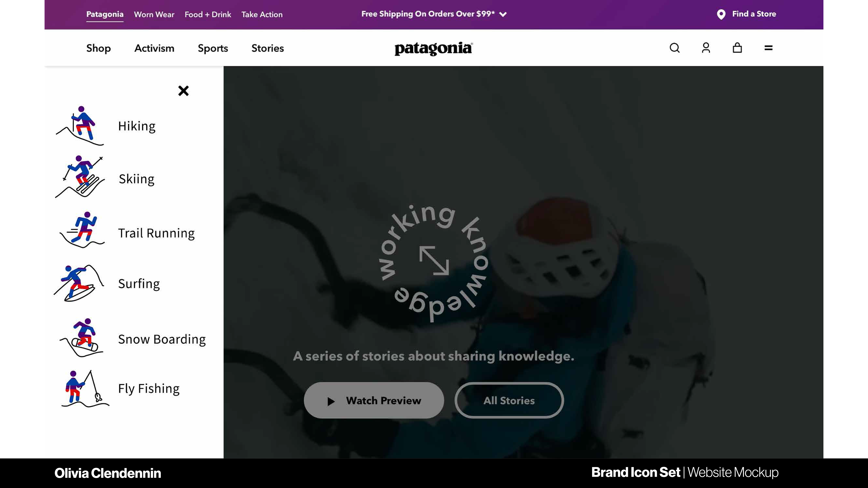Switch to the Take Action tab
Viewport: 868px width, 488px height.
(x=262, y=14)
